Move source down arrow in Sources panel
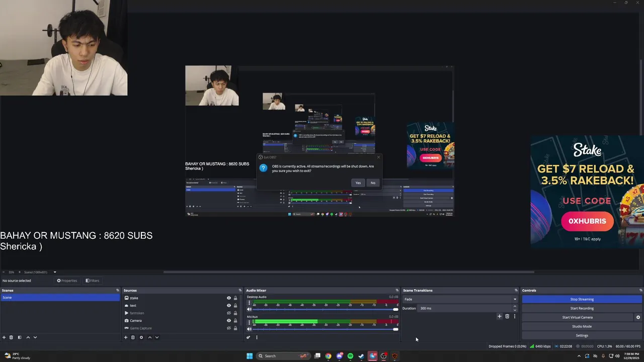The width and height of the screenshot is (644, 362). pos(157,337)
